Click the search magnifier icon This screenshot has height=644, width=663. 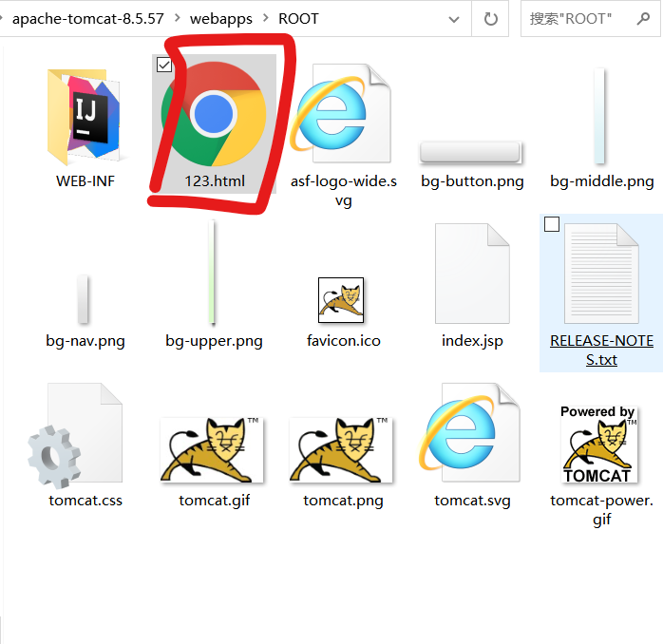pos(643,19)
